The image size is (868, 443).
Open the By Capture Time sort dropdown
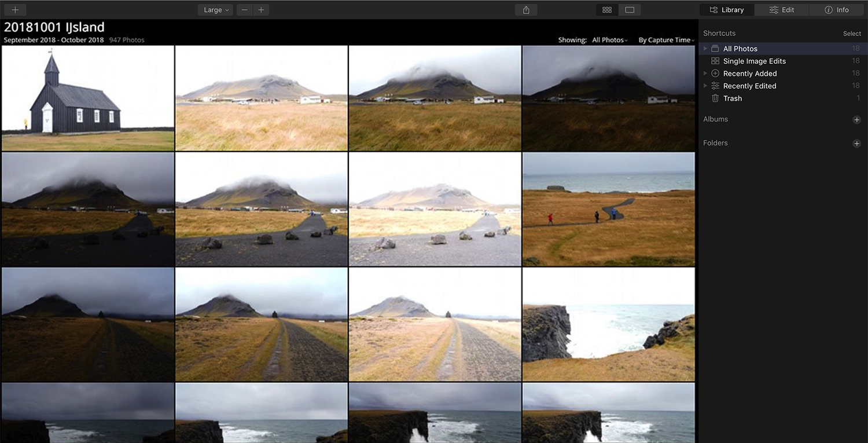click(666, 40)
